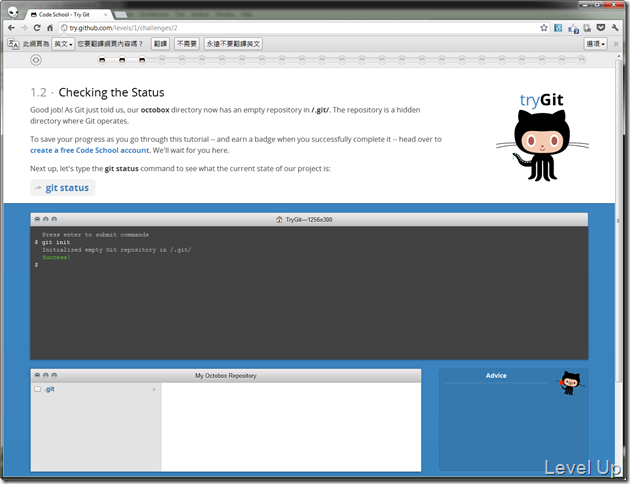This screenshot has width=630, height=484.
Task: Click the home icon in the TryGit terminal title
Action: (x=279, y=219)
